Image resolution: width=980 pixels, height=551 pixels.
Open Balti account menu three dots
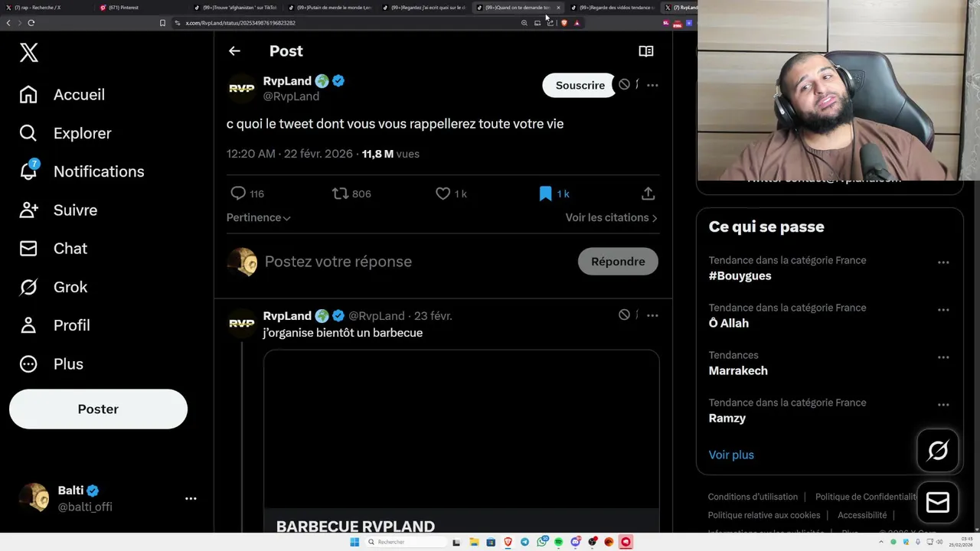pyautogui.click(x=191, y=498)
